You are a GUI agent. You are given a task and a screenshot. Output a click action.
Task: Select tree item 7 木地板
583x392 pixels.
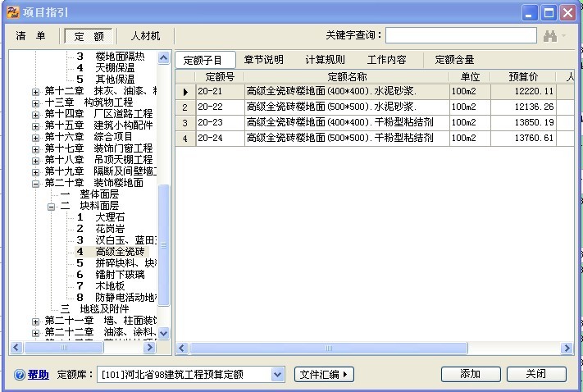point(100,286)
